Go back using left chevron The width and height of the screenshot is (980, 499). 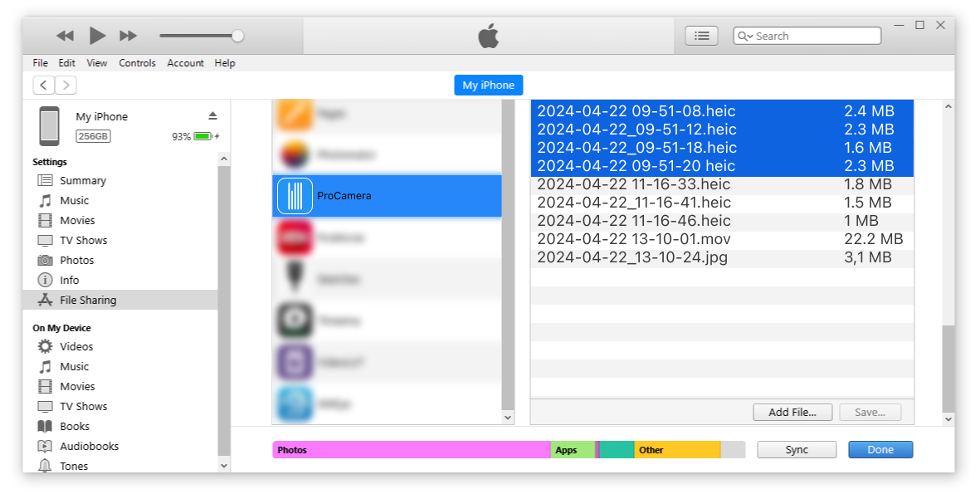pos(44,85)
